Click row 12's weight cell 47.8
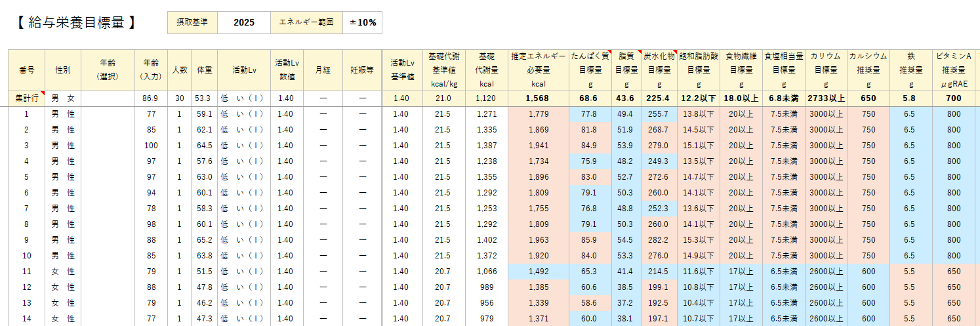The image size is (980, 326). [205, 287]
